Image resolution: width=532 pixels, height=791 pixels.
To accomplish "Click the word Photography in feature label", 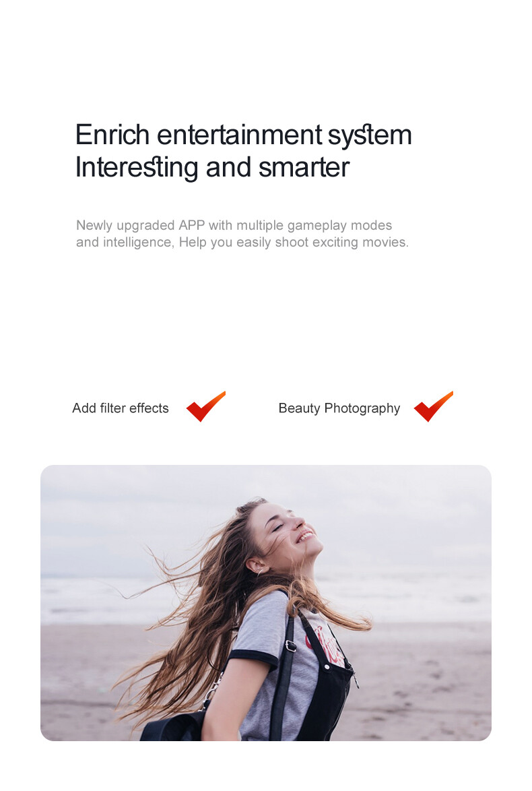I will click(362, 408).
